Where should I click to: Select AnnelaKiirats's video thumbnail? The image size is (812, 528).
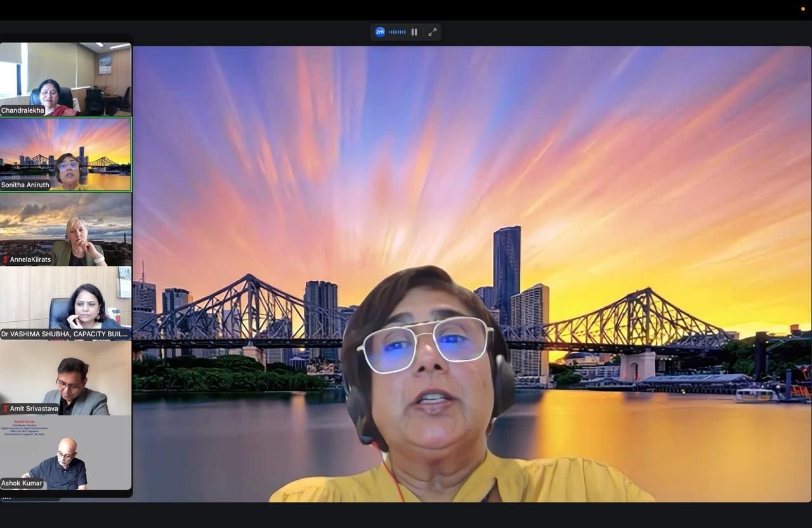click(65, 229)
